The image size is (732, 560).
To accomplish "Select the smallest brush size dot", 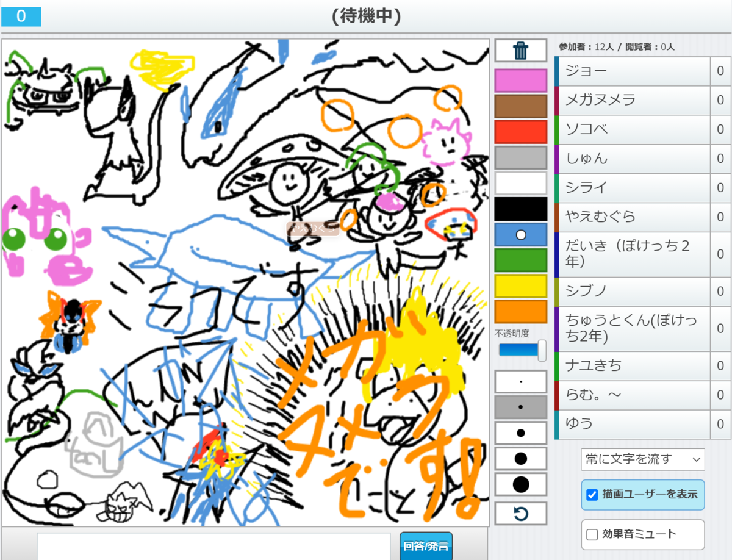I will coord(520,382).
